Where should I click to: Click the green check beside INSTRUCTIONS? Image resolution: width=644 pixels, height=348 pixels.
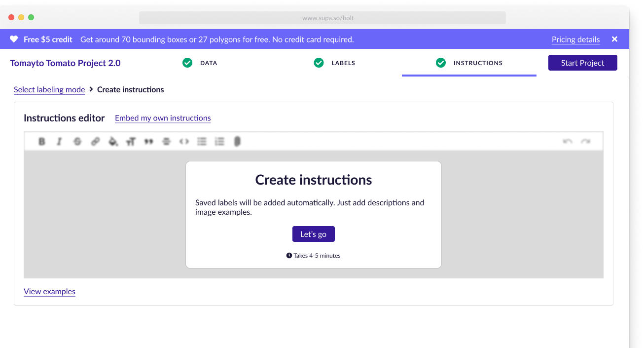coord(441,63)
